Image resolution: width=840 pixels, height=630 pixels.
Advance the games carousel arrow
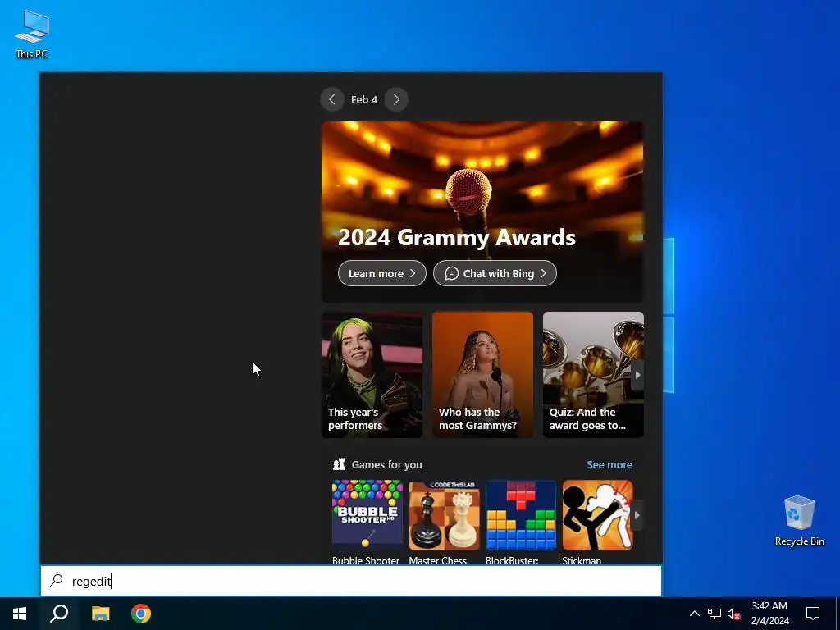coord(637,515)
